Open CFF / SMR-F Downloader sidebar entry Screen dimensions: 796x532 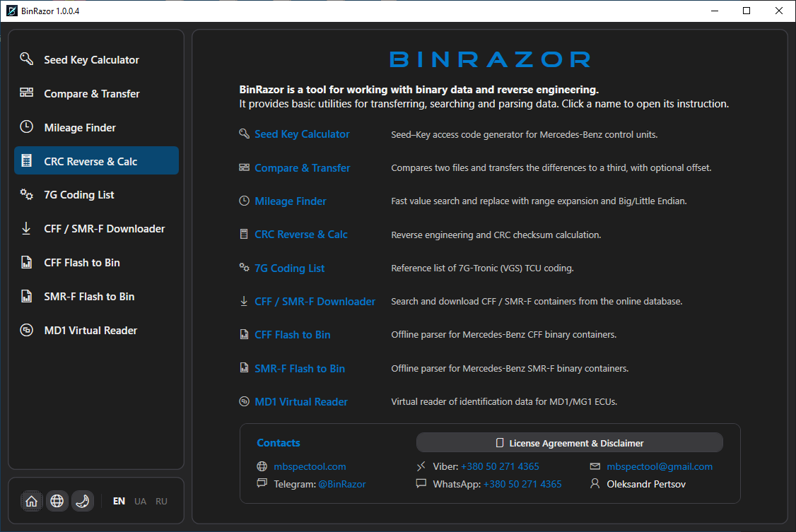pos(96,229)
